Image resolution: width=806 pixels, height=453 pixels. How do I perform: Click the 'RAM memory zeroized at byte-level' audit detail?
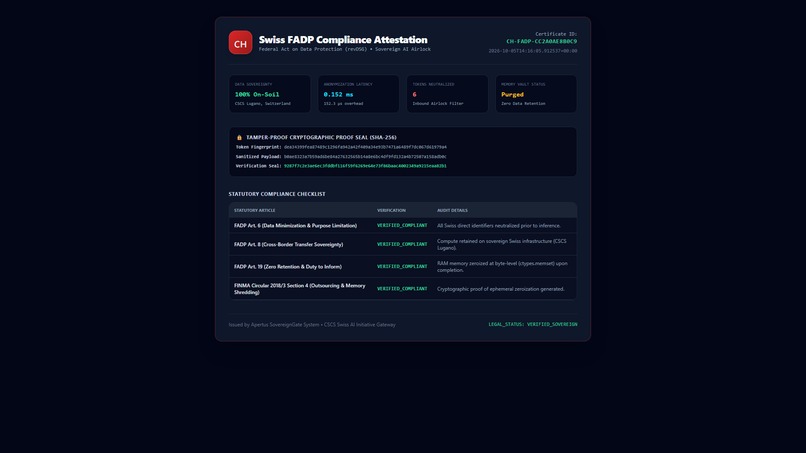pyautogui.click(x=502, y=266)
